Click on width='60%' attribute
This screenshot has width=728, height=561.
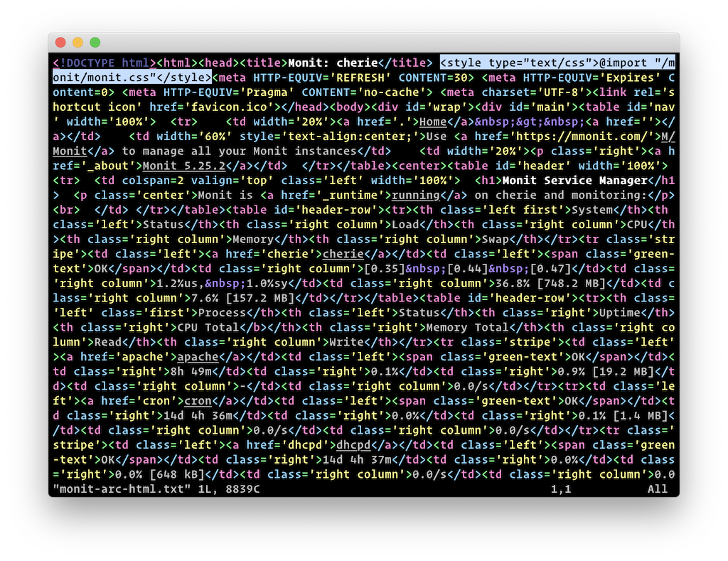coord(195,137)
